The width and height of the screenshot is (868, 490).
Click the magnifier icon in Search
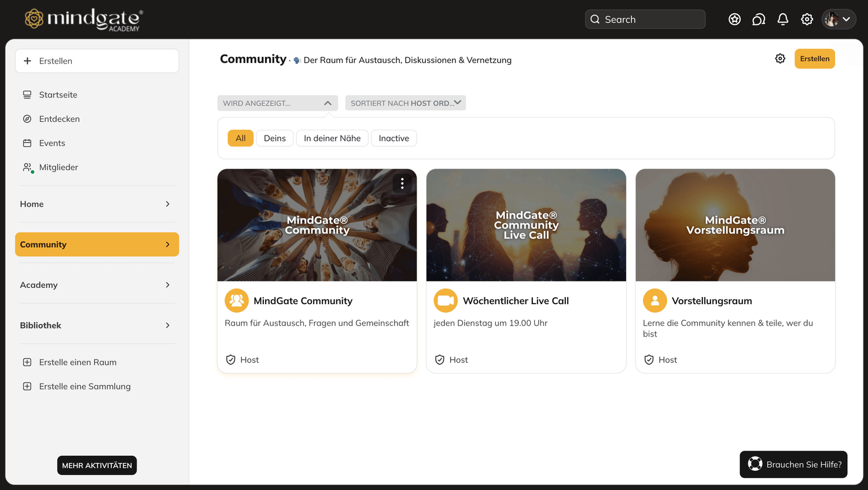[595, 19]
